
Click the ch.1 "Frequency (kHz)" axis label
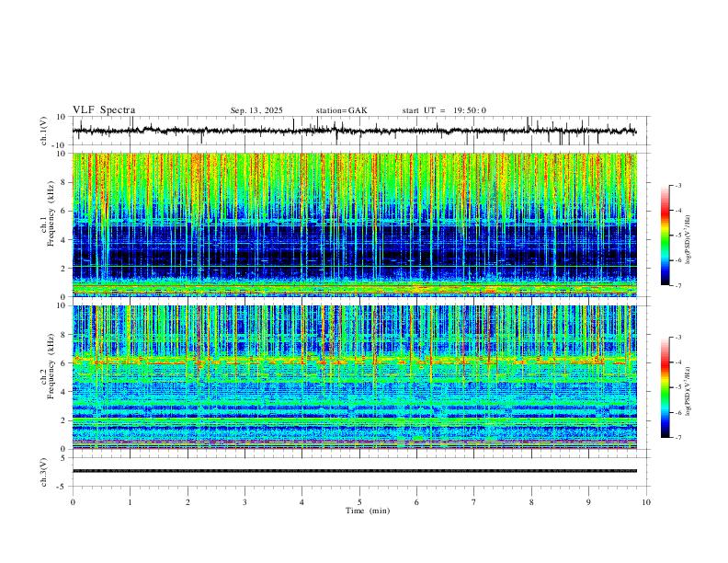[x=51, y=213]
